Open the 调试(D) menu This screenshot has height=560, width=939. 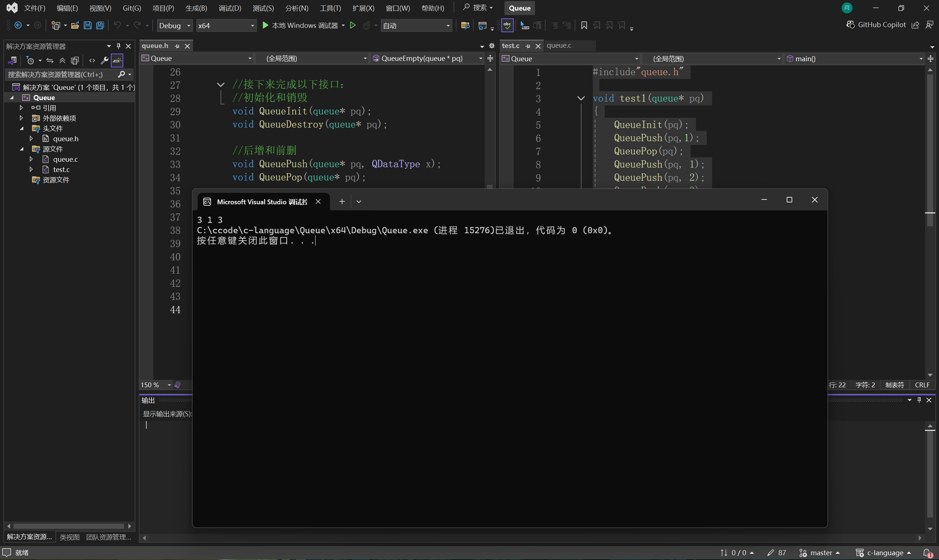pos(230,8)
